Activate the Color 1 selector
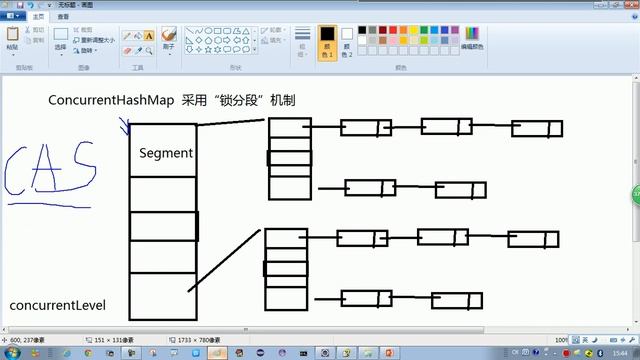Viewport: 640px width, 360px height. (327, 42)
